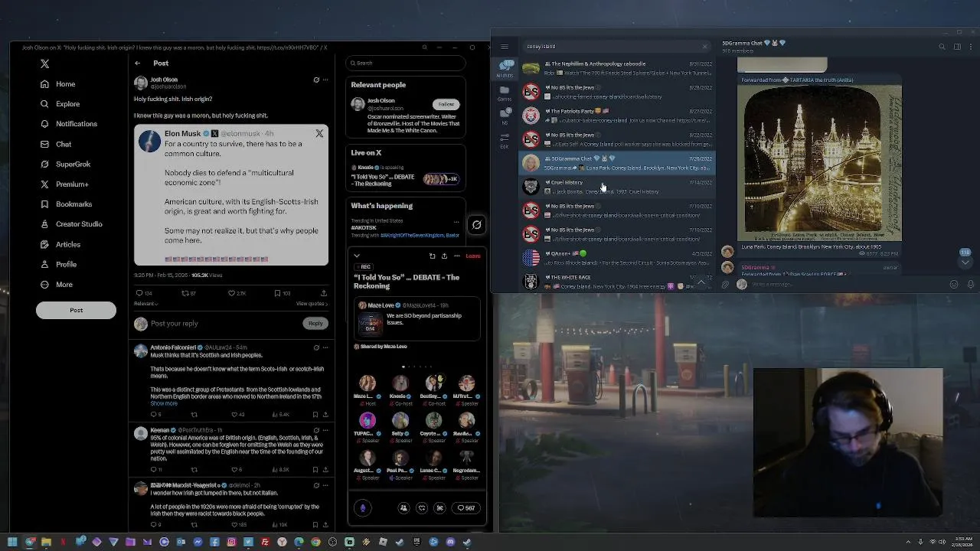The height and width of the screenshot is (551, 980).
Task: Share the space from its header
Action: click(x=444, y=256)
